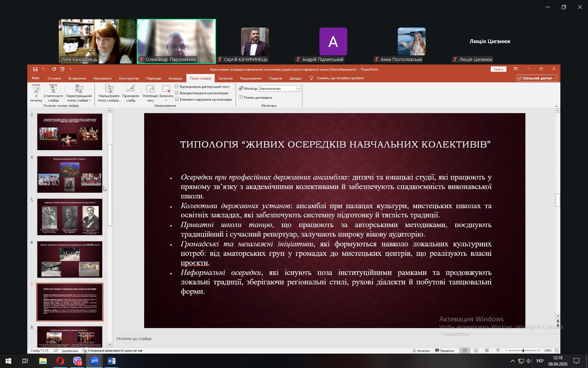Click the Hide Slide icon
Viewport: 588px width, 368px height.
click(x=130, y=89)
